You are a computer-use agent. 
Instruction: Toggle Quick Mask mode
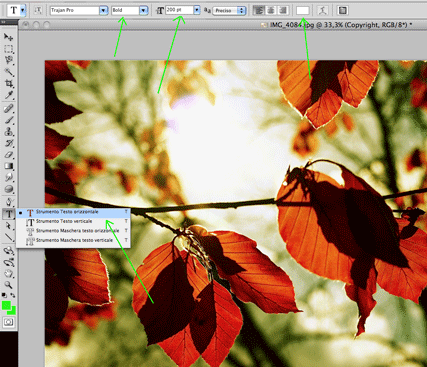(9, 322)
